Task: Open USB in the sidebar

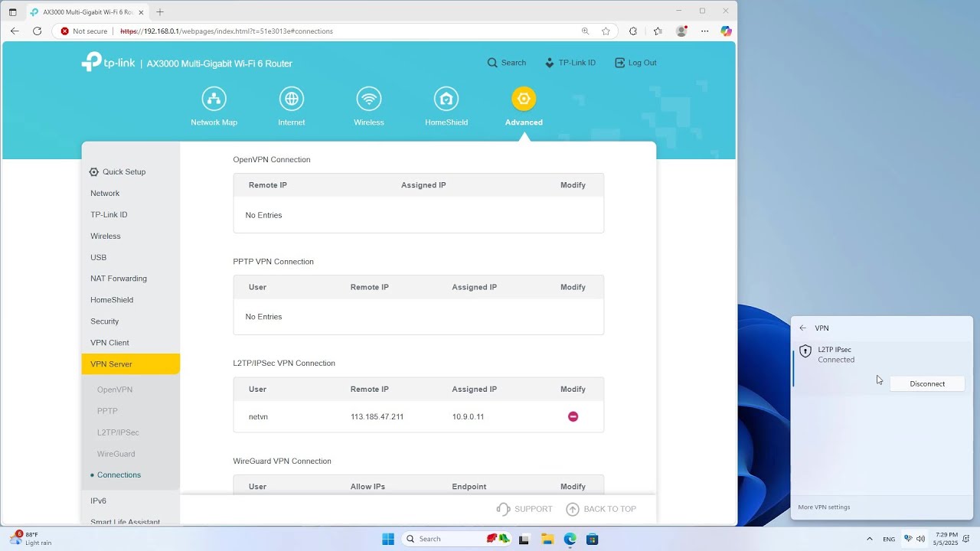Action: [x=98, y=258]
